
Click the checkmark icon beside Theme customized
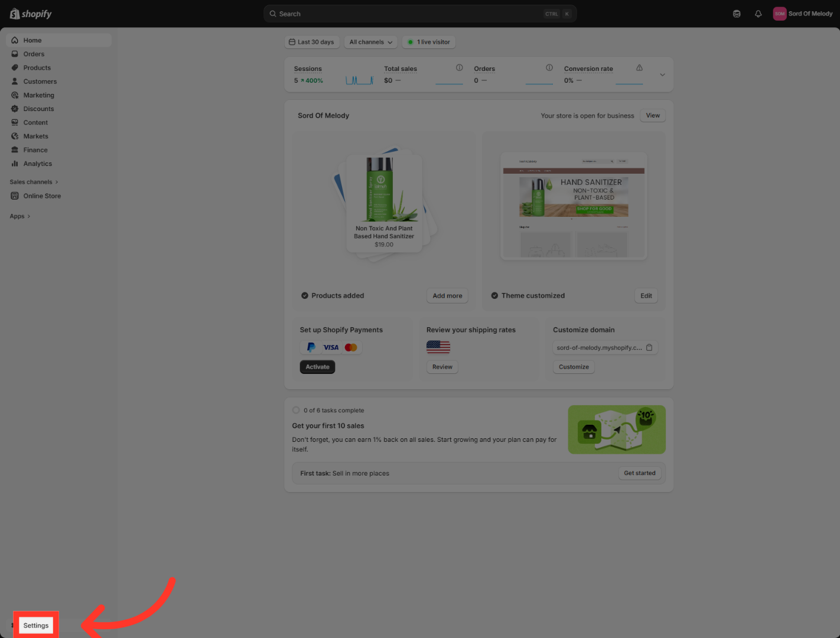[494, 295]
